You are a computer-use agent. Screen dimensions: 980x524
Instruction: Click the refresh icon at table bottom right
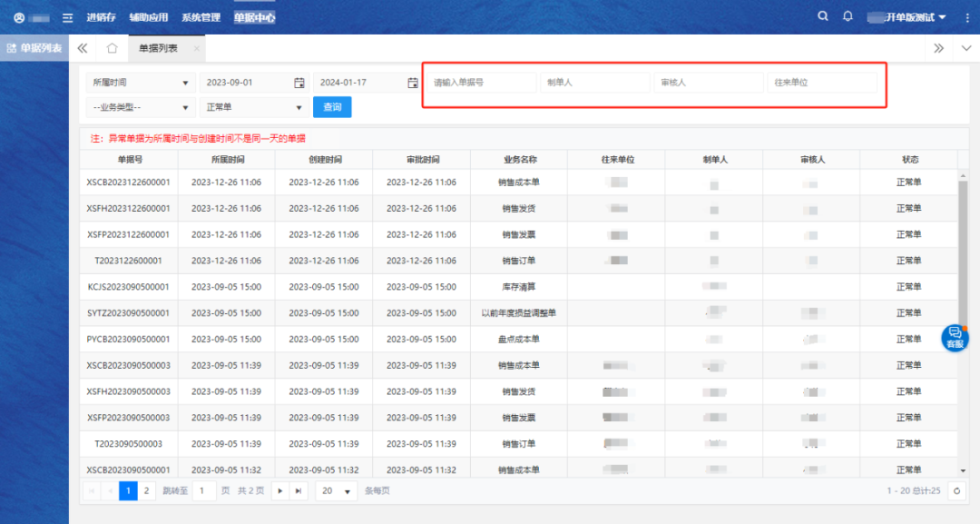956,490
